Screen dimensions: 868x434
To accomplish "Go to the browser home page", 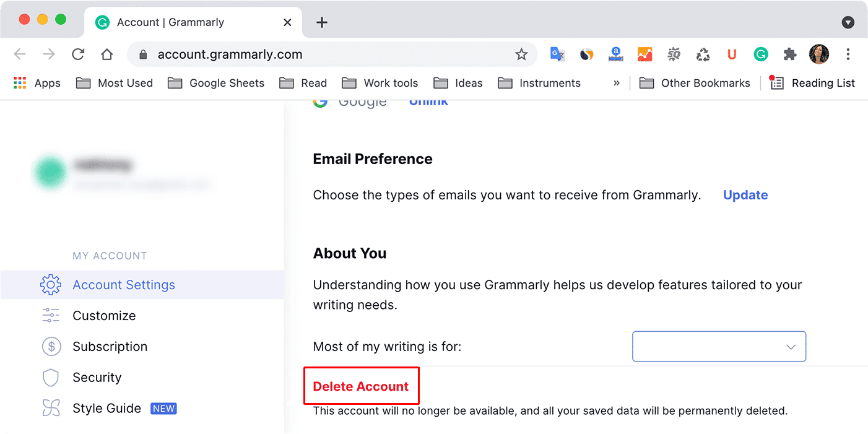I will pyautogui.click(x=106, y=54).
